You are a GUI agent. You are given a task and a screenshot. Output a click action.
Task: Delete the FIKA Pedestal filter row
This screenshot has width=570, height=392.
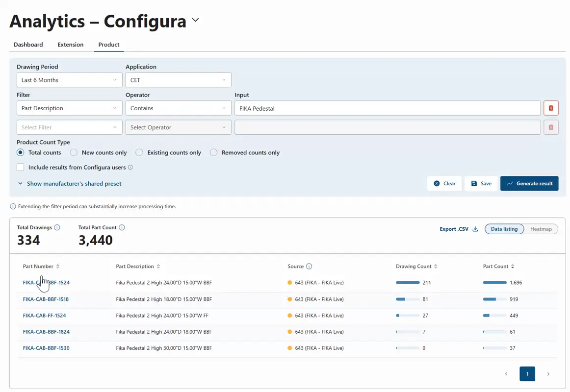551,108
